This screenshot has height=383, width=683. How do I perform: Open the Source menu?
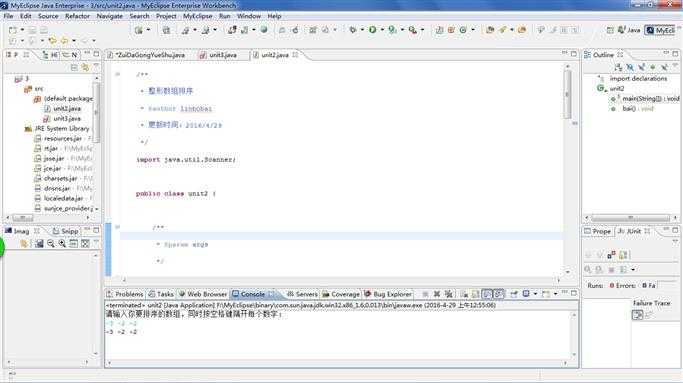pos(48,16)
